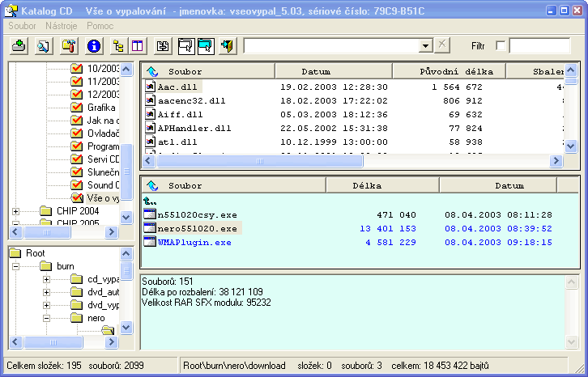The height and width of the screenshot is (377, 588).
Task: Open the blue info icon
Action: tap(94, 46)
